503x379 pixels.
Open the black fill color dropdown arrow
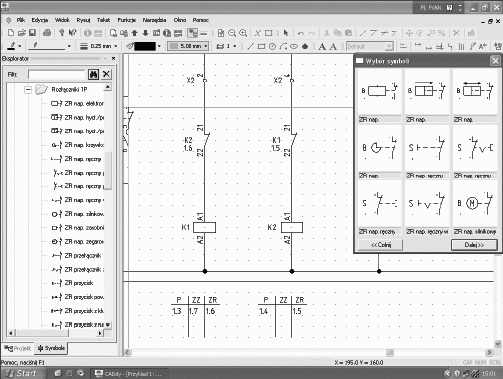coord(159,46)
